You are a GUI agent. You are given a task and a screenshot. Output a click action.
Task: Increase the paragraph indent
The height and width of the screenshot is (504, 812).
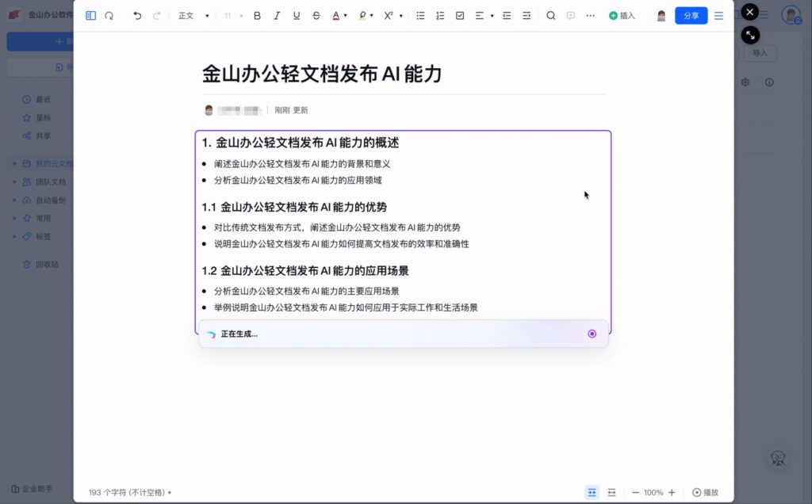click(x=527, y=16)
